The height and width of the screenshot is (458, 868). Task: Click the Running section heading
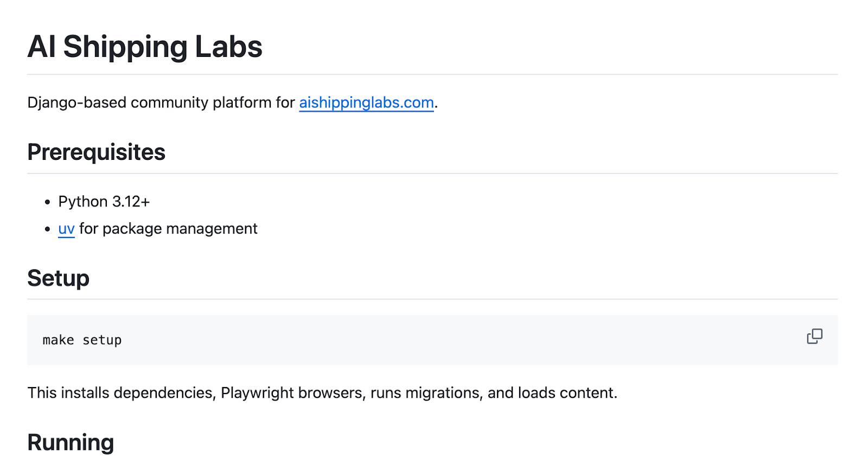pyautogui.click(x=71, y=442)
